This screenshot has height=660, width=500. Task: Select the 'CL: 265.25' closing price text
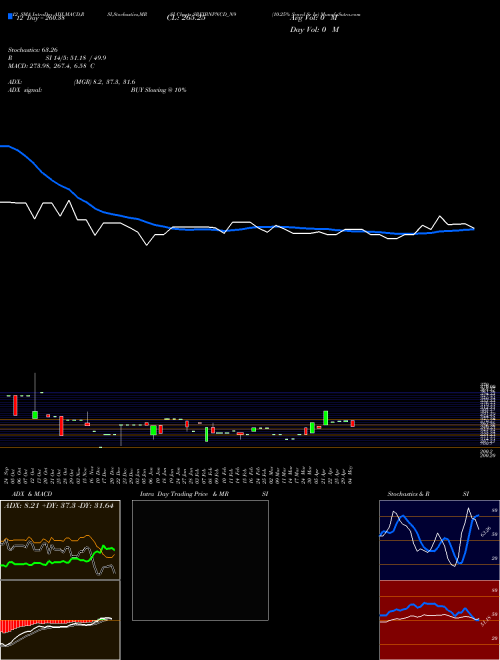pyautogui.click(x=186, y=18)
